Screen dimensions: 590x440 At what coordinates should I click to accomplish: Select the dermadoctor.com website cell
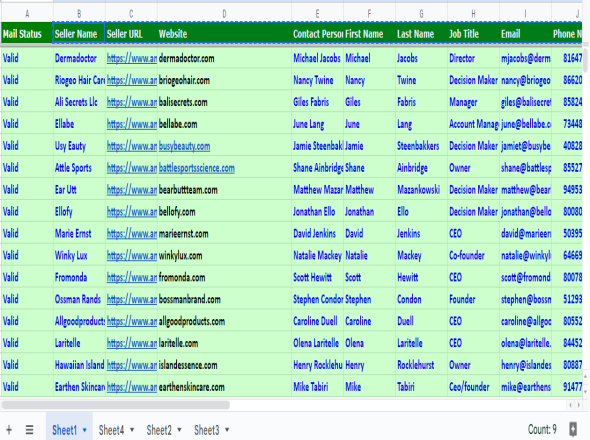pyautogui.click(x=224, y=58)
